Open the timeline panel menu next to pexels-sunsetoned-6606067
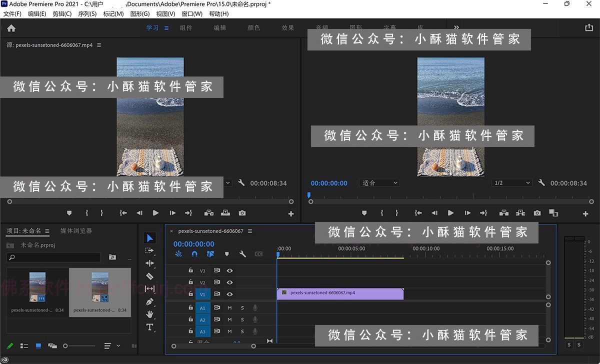Screen dimensions: 600x364 coord(249,231)
